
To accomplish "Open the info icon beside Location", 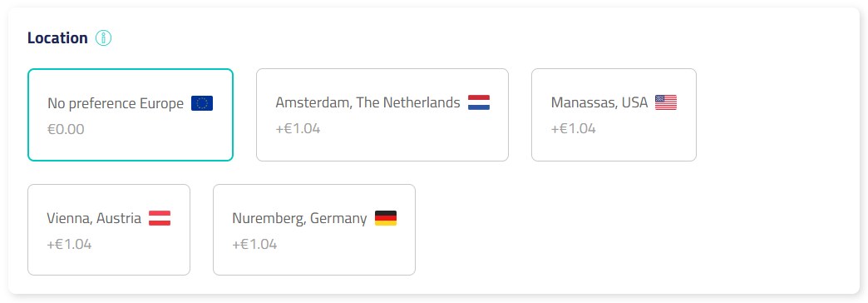I will 104,38.
